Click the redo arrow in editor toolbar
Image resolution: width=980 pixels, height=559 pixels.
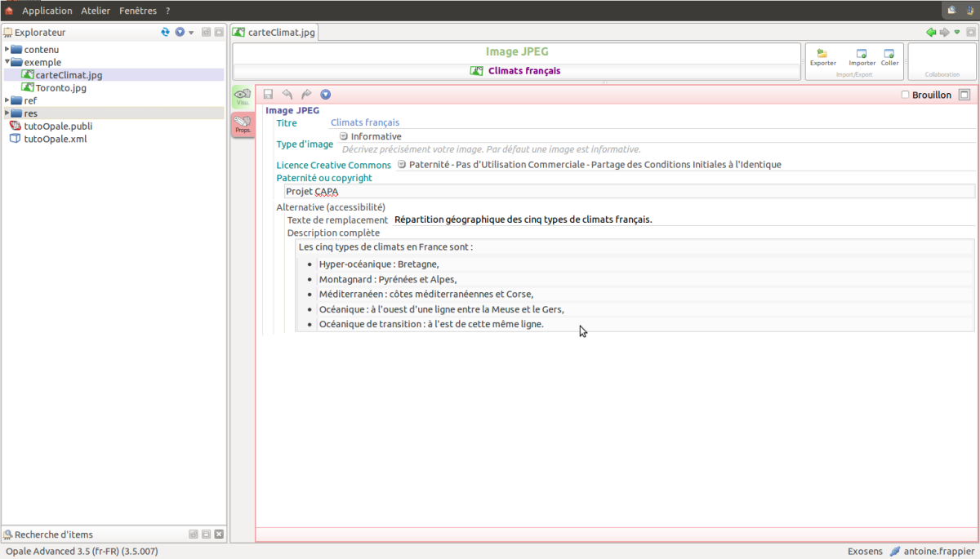306,95
